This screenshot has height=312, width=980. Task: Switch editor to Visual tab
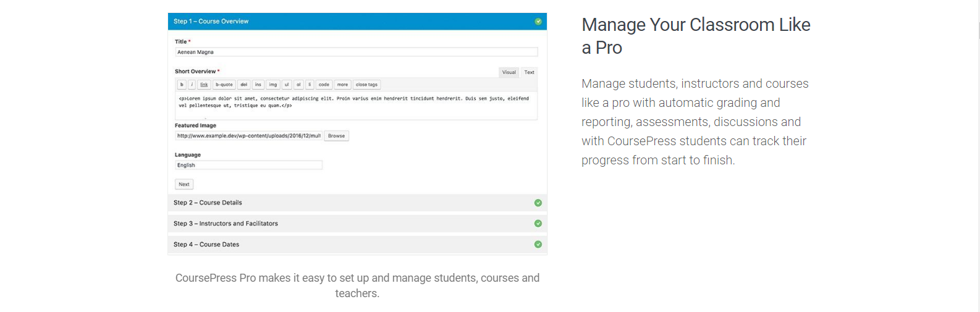click(509, 72)
